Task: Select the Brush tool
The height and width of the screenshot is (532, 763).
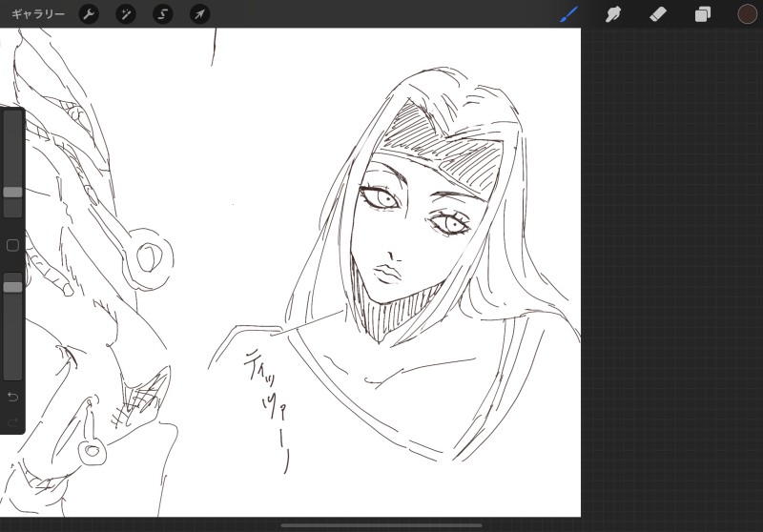Action: [x=568, y=14]
